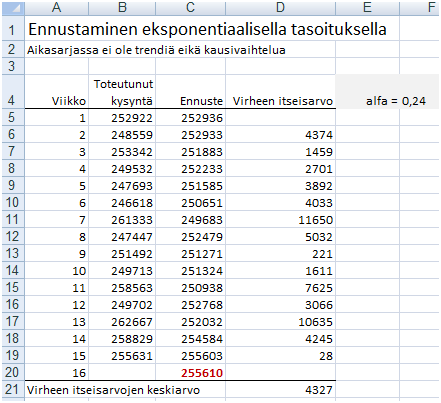Select column C header

point(190,8)
